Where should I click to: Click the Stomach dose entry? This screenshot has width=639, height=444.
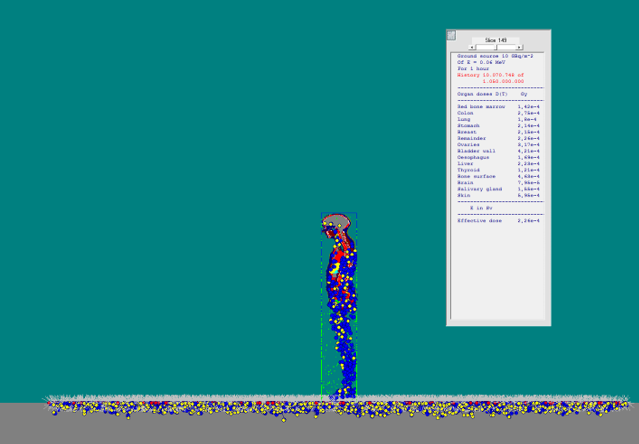click(x=498, y=126)
